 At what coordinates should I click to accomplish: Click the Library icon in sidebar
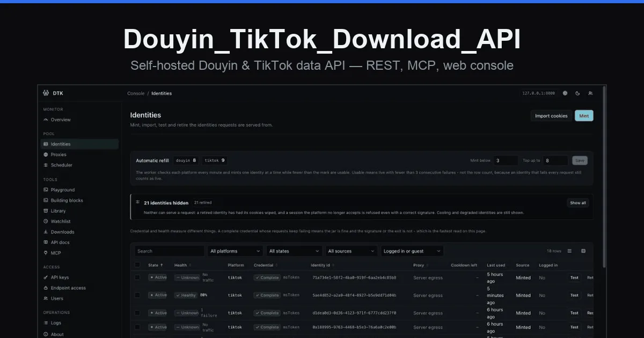[x=46, y=211]
